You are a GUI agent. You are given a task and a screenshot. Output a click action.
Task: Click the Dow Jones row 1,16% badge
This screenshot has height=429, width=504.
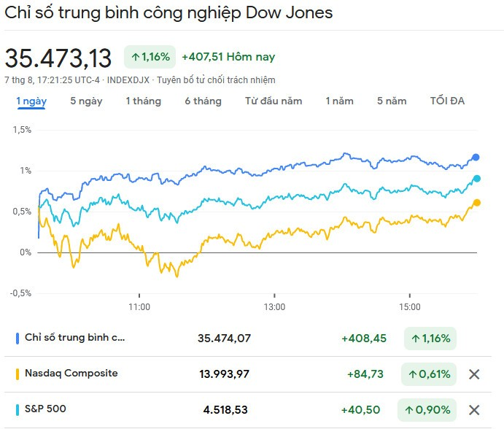click(x=429, y=339)
